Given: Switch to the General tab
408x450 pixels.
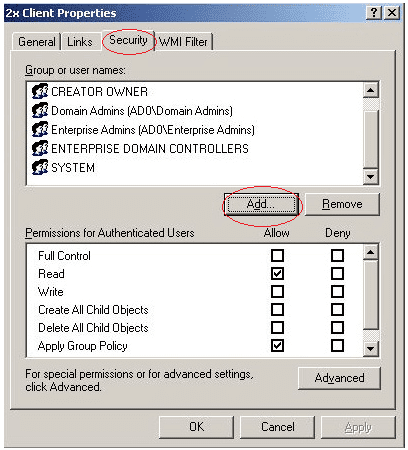Looking at the screenshot, I should click(37, 42).
